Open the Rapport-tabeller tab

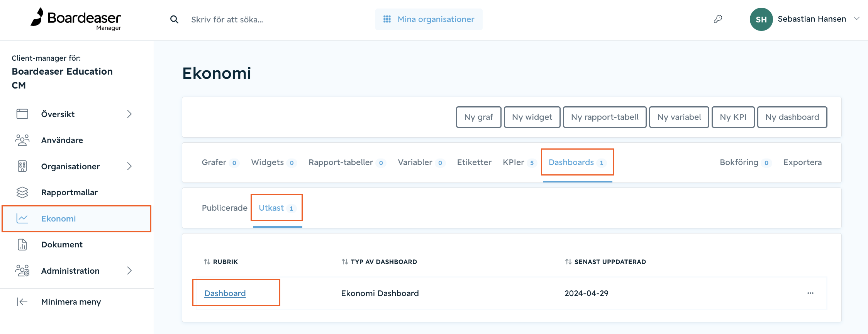(347, 162)
